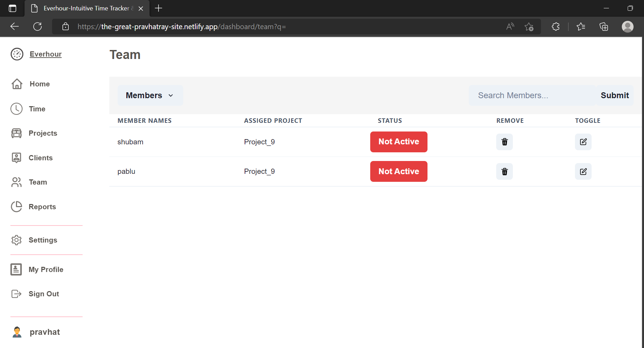Open My Profile page

[x=46, y=270]
